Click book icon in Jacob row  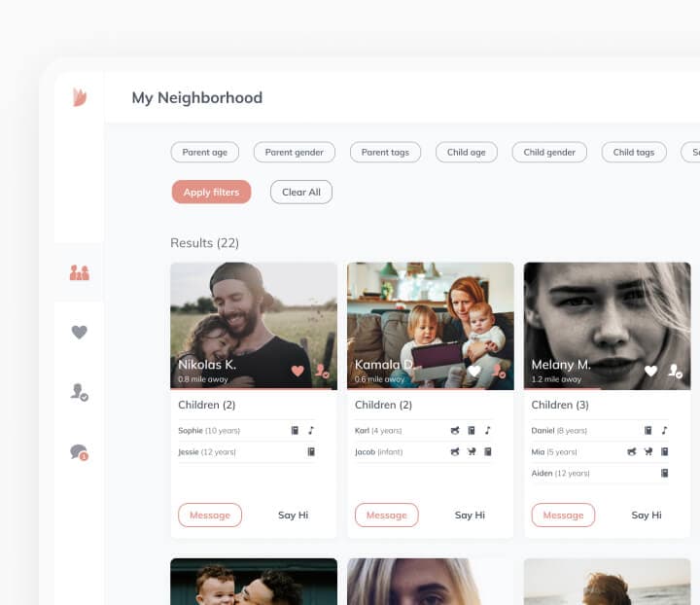click(488, 451)
